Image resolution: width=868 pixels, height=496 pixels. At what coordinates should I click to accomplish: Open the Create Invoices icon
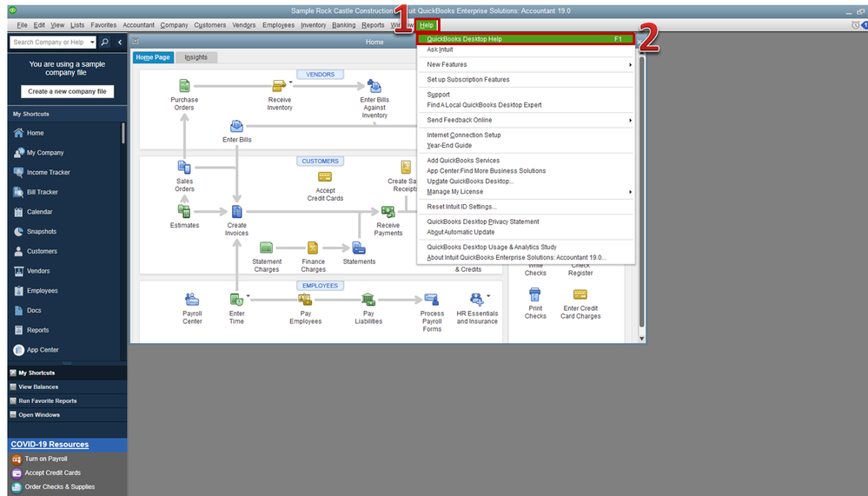click(x=236, y=211)
